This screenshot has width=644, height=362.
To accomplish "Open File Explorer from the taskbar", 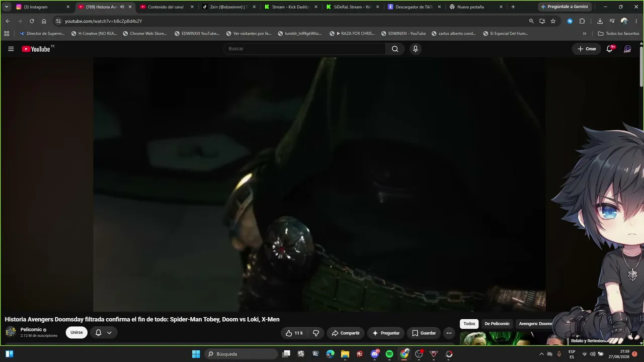I will click(345, 354).
